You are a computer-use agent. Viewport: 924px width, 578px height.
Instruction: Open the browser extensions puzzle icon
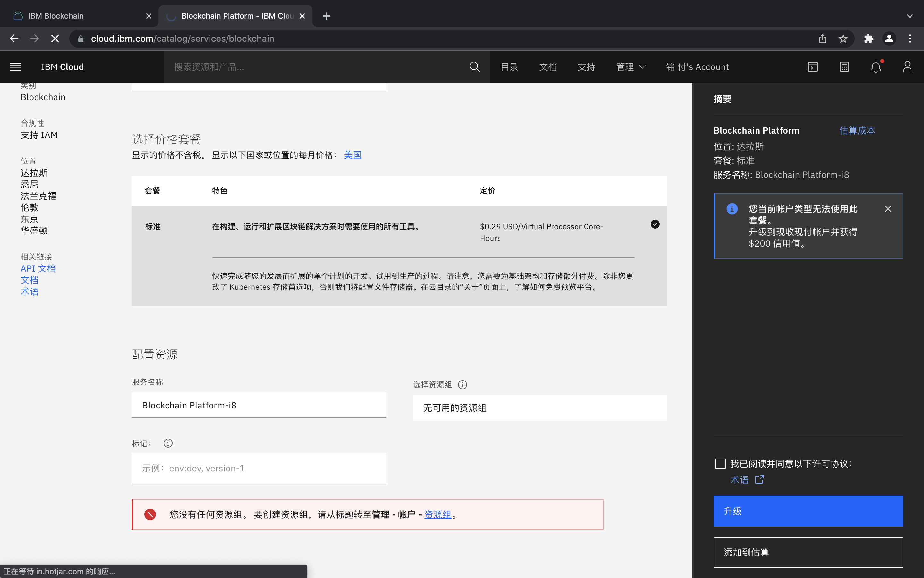coord(868,39)
